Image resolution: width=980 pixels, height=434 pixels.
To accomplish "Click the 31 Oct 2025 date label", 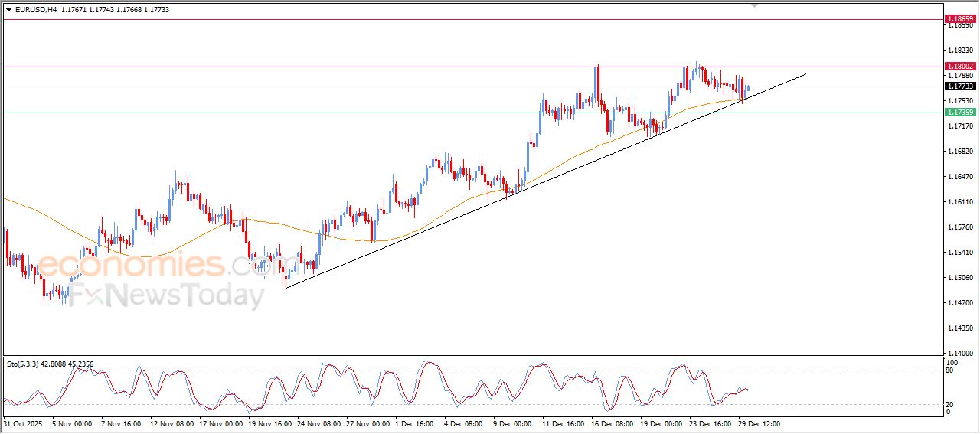I will [22, 423].
